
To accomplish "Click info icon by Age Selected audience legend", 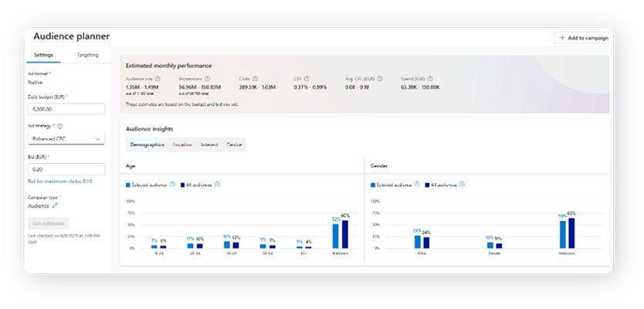I will pyautogui.click(x=171, y=185).
